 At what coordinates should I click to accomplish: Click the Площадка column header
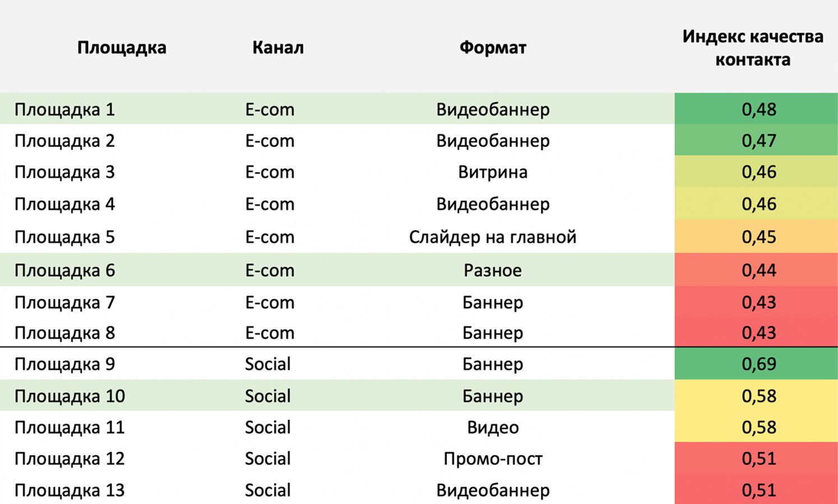click(x=122, y=48)
